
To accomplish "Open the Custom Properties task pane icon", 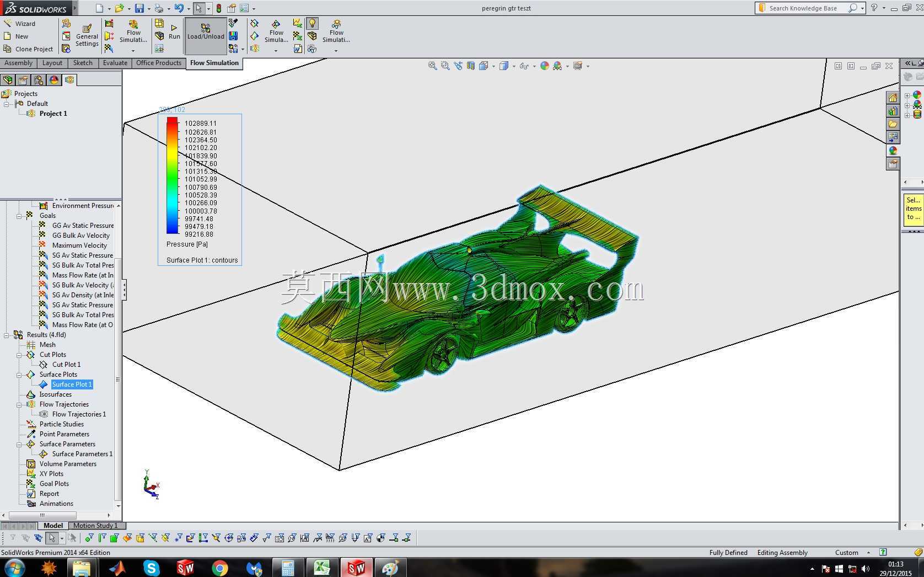I will pos(893,164).
